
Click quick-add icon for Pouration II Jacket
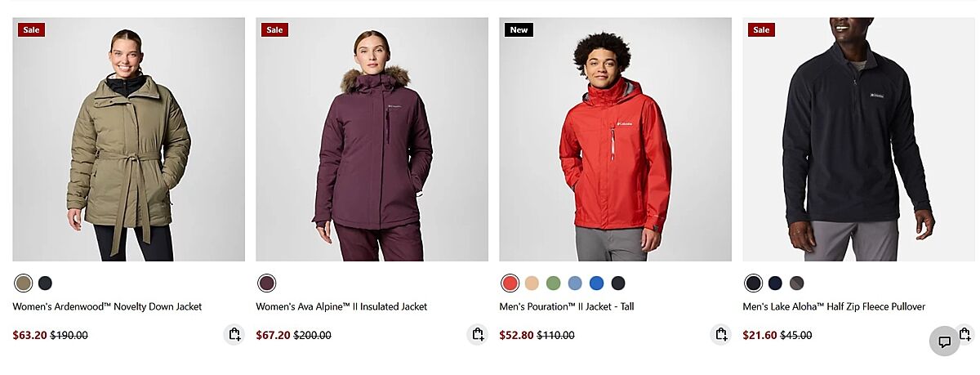coord(721,334)
